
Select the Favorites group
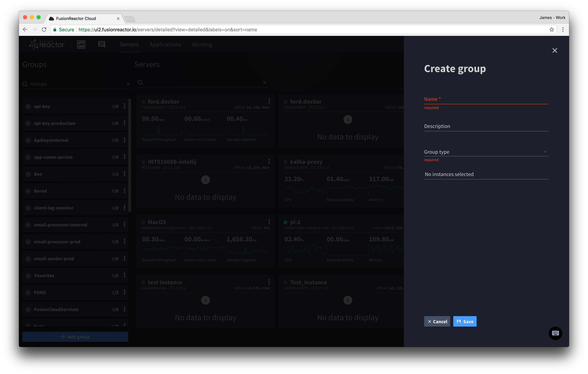click(x=75, y=276)
